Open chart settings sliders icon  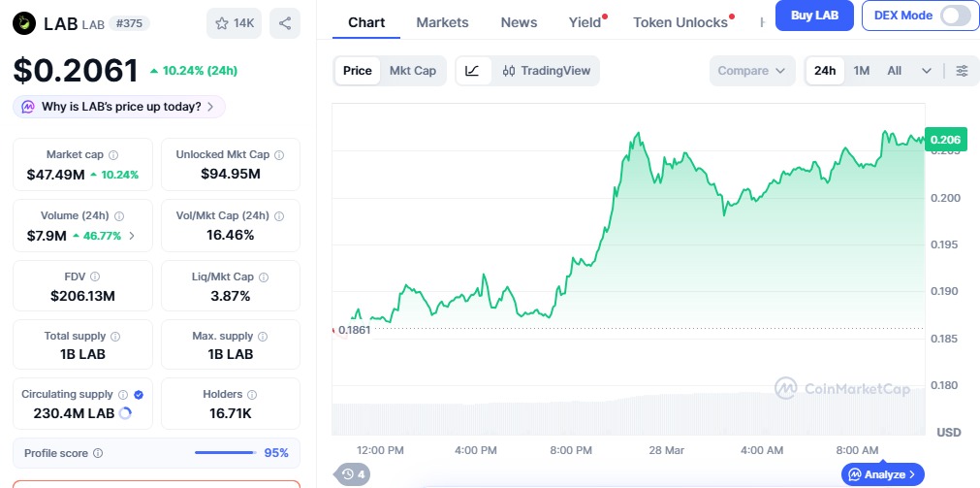963,71
